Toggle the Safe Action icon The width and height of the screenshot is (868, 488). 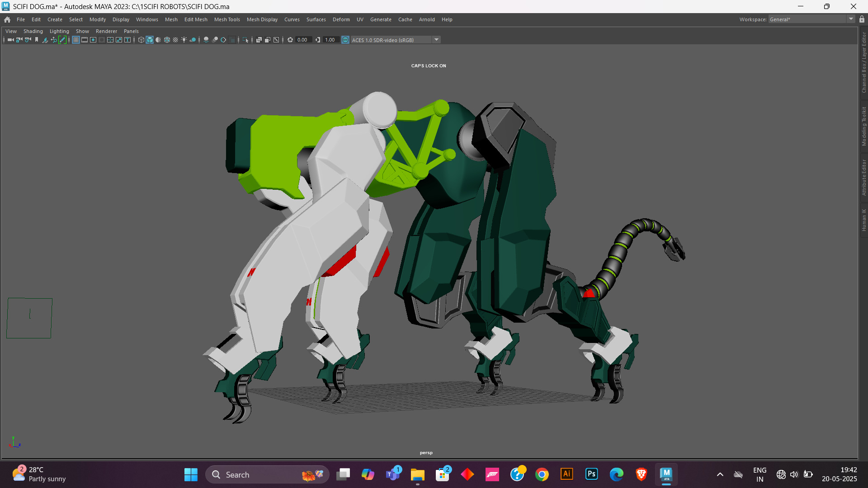pos(119,40)
